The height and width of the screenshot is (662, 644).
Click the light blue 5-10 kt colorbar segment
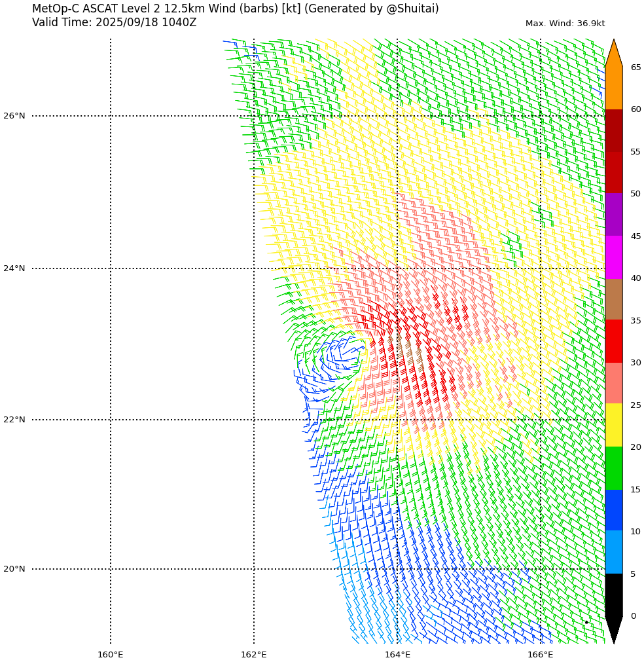click(614, 552)
